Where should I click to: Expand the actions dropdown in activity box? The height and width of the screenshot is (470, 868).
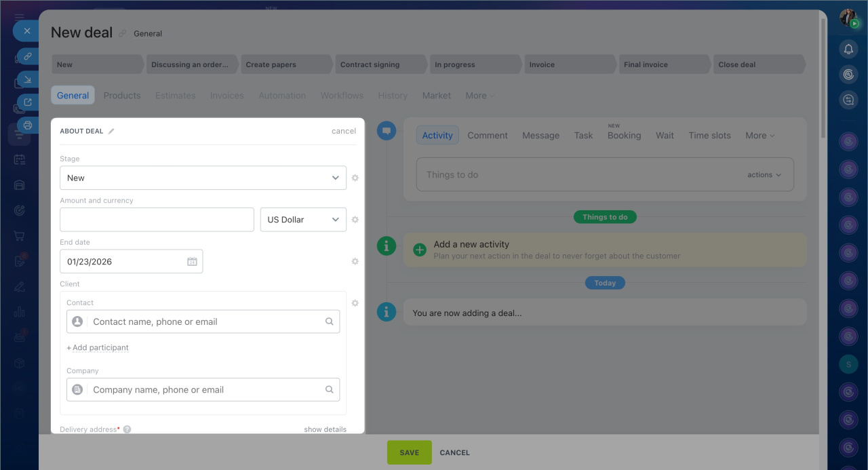click(764, 175)
